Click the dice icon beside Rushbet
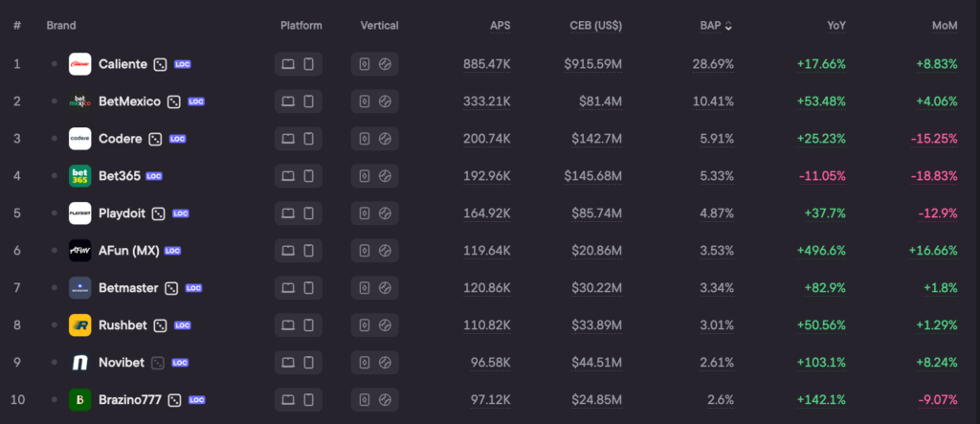Image resolution: width=980 pixels, height=424 pixels. (161, 325)
